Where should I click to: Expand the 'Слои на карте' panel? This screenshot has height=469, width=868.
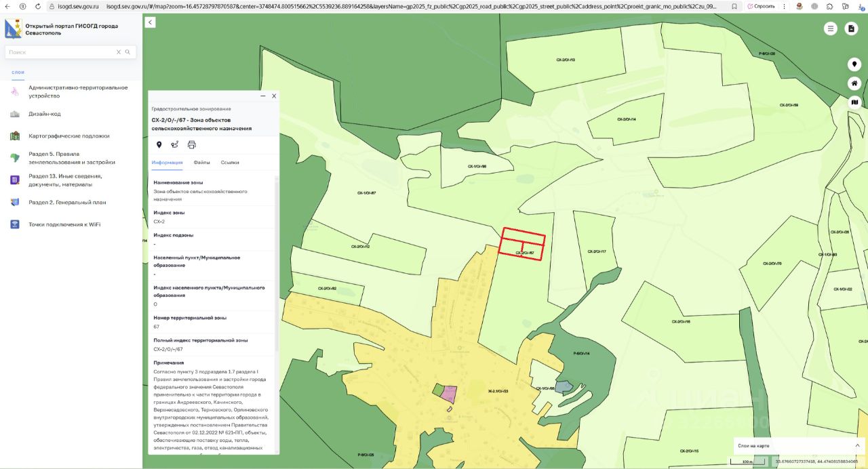point(857,445)
